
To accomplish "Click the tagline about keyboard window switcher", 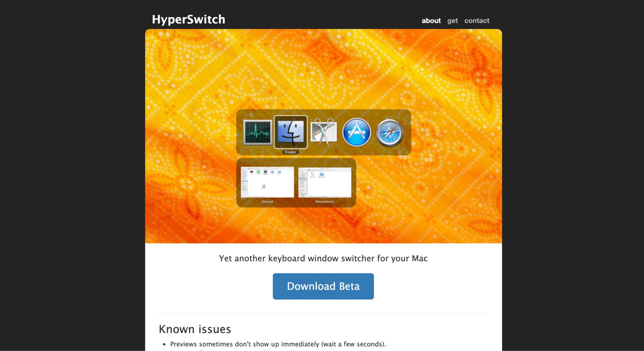I will pyautogui.click(x=323, y=258).
